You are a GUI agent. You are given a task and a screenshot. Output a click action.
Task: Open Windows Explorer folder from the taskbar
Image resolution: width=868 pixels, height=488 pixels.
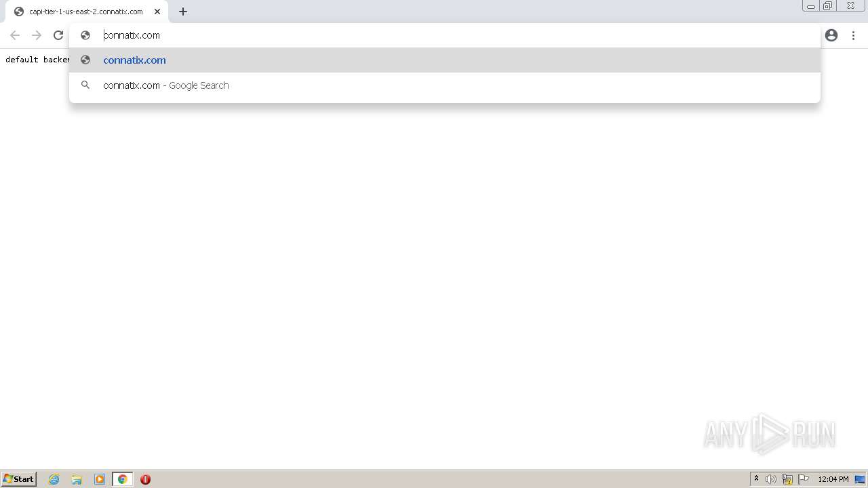point(77,479)
